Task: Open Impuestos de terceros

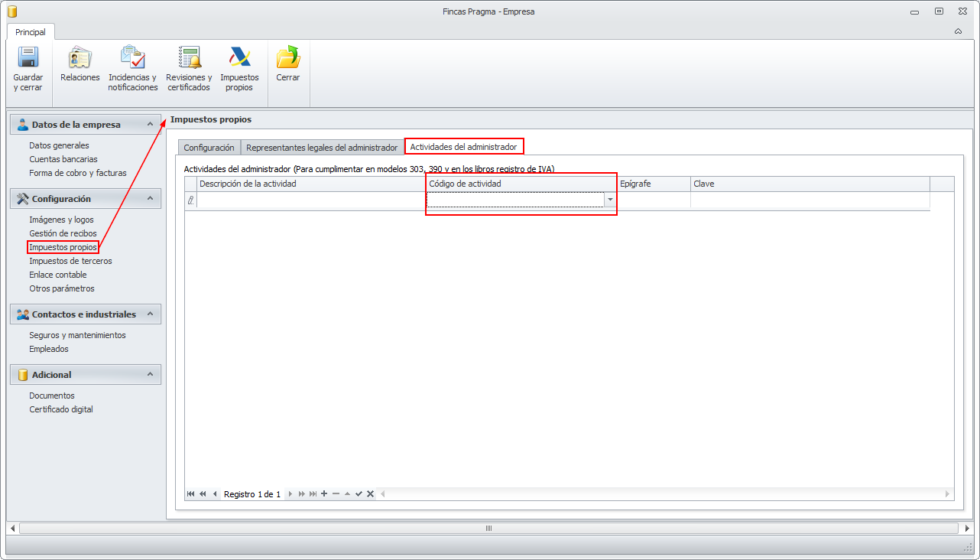Action: [x=70, y=261]
